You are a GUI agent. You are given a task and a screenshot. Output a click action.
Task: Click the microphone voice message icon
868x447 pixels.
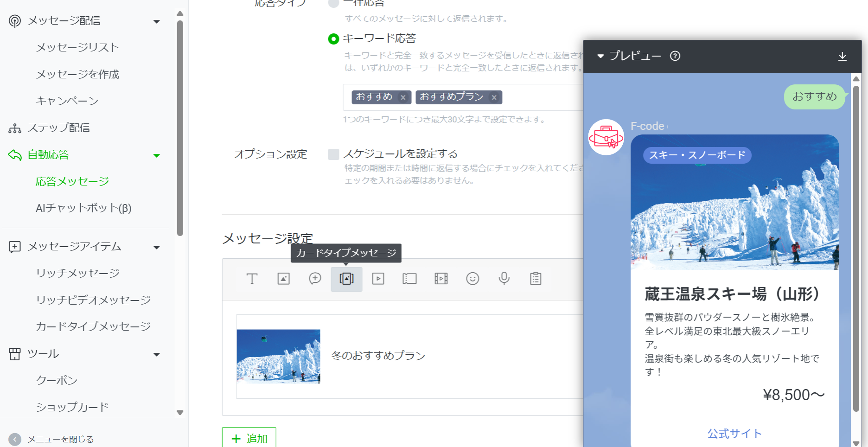point(504,279)
